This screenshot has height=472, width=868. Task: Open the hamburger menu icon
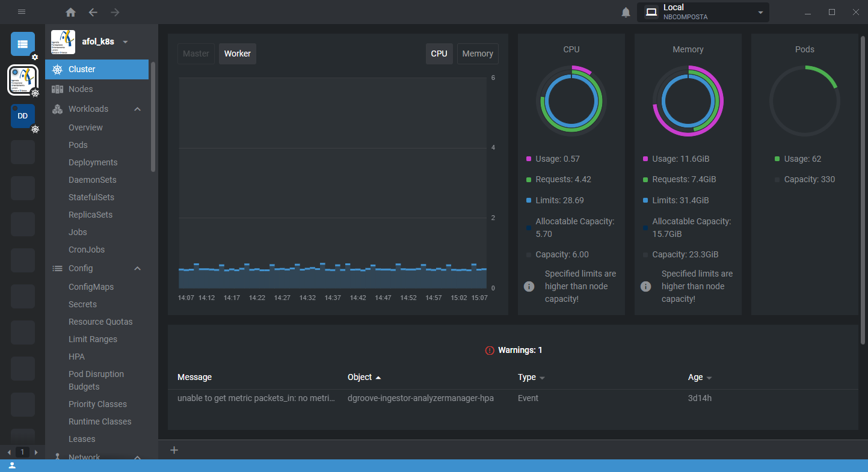[x=22, y=12]
